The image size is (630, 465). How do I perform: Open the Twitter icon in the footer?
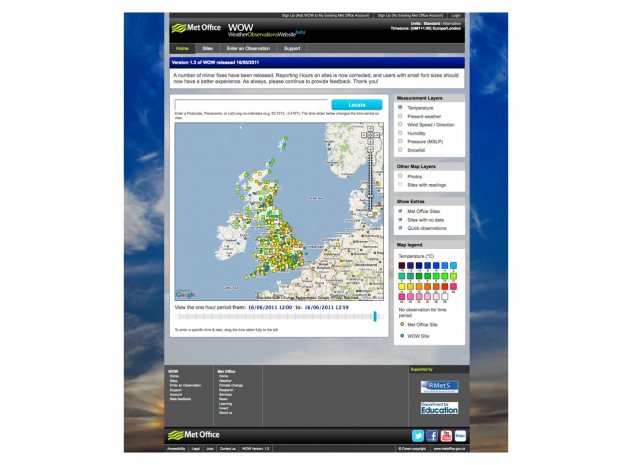418,436
